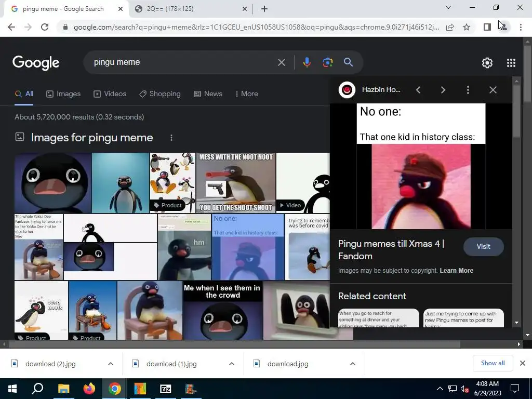The image size is (532, 399).
Task: Open the Video-tagged penguin thumbnail
Action: coord(303,183)
